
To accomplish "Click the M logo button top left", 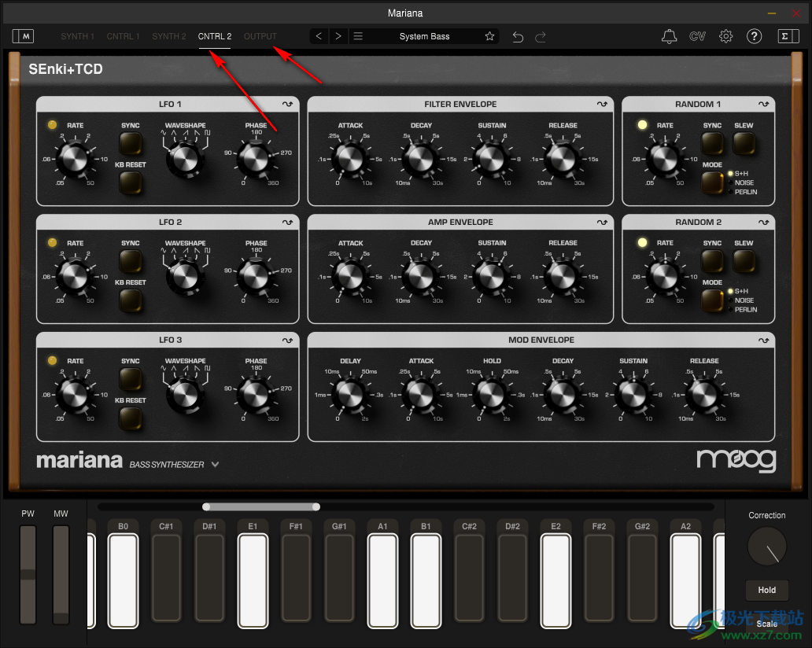I will click(23, 35).
